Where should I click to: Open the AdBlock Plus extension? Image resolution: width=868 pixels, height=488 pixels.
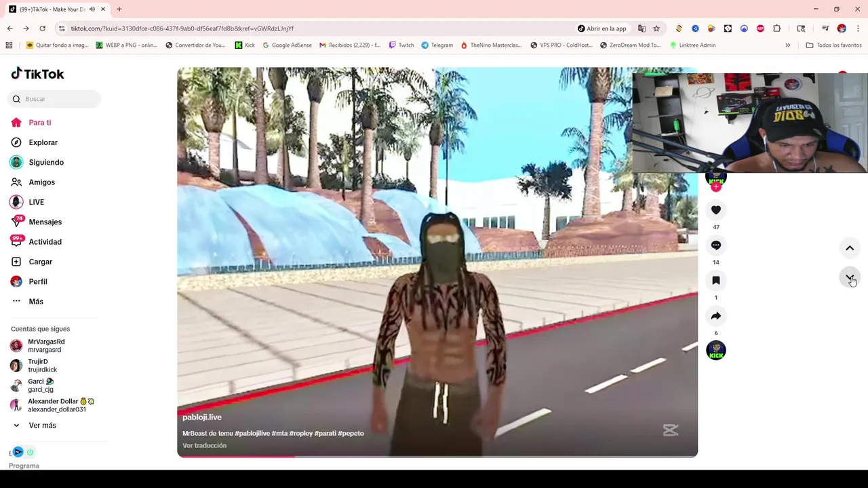pos(760,28)
